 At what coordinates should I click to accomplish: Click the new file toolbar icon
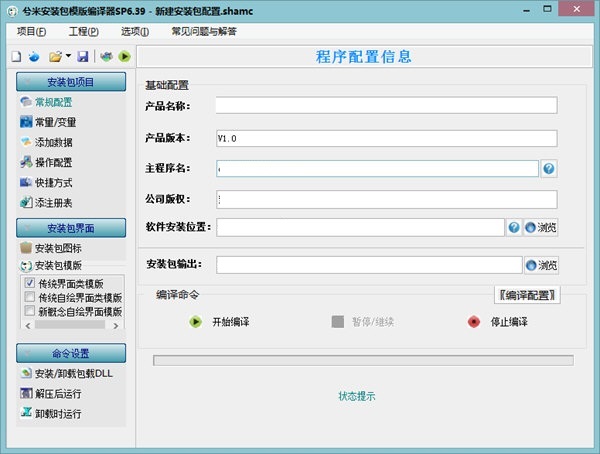pyautogui.click(x=16, y=57)
